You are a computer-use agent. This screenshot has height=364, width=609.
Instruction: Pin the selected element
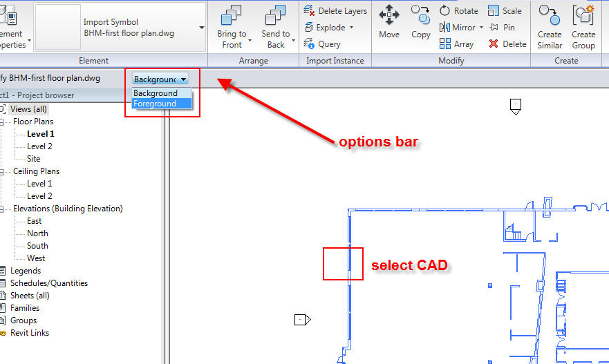502,28
